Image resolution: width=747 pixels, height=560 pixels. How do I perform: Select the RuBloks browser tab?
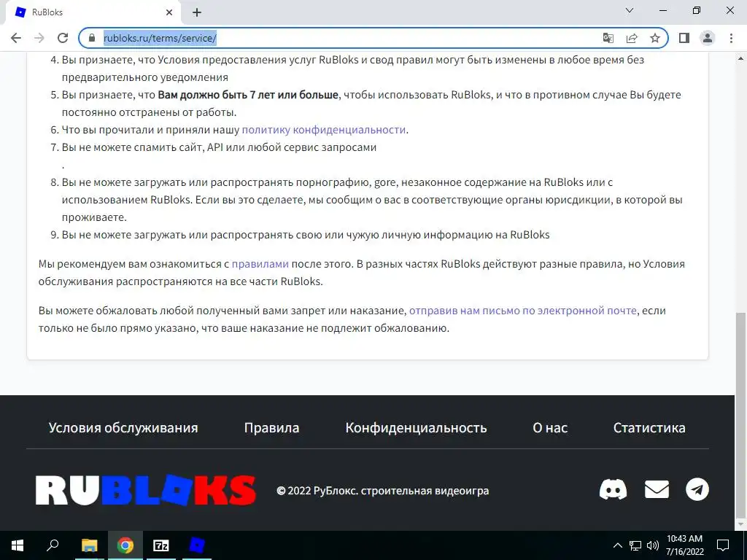pyautogui.click(x=93, y=12)
